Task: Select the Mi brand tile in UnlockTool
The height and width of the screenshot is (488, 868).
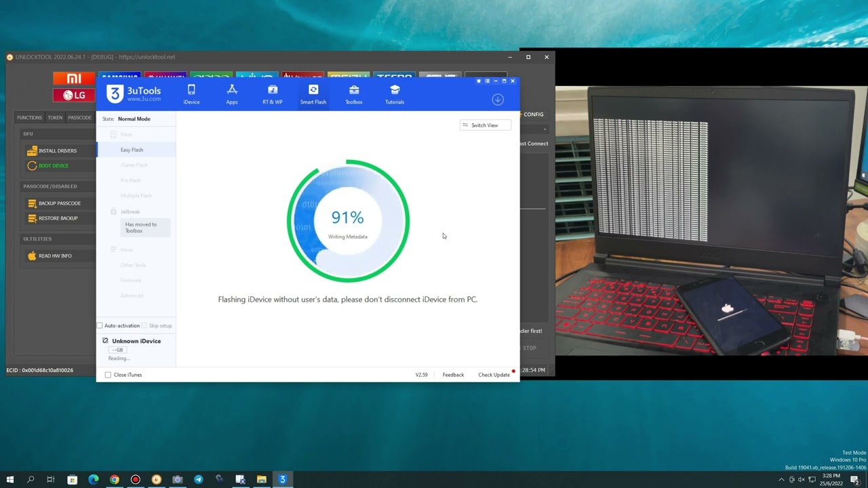Action: point(74,79)
